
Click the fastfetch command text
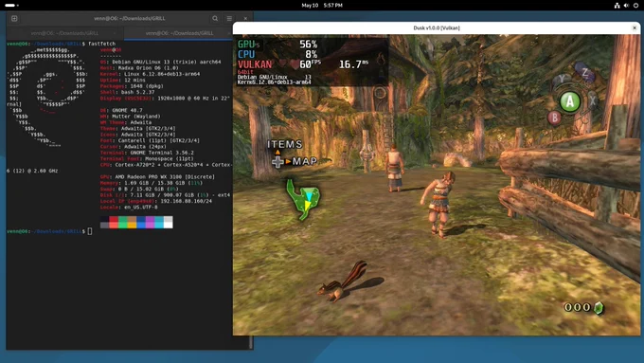point(102,44)
